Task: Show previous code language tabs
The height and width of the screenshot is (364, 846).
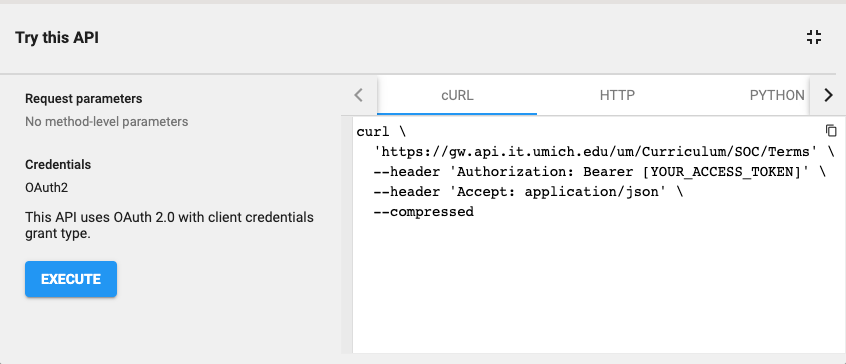Action: [359, 95]
